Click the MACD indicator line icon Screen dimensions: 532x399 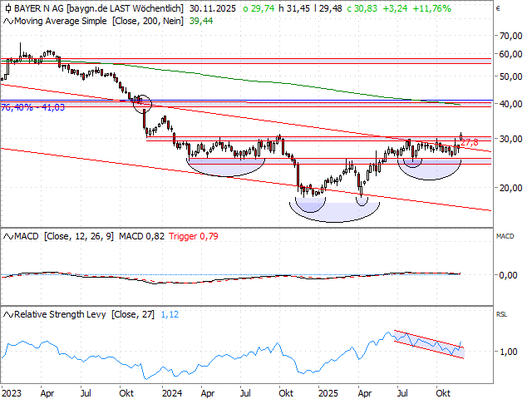click(8, 236)
